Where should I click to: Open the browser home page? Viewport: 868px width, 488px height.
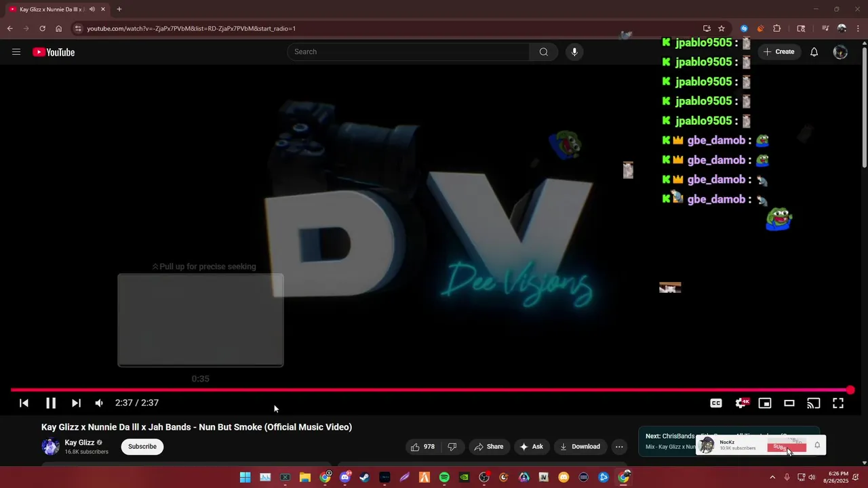point(59,28)
